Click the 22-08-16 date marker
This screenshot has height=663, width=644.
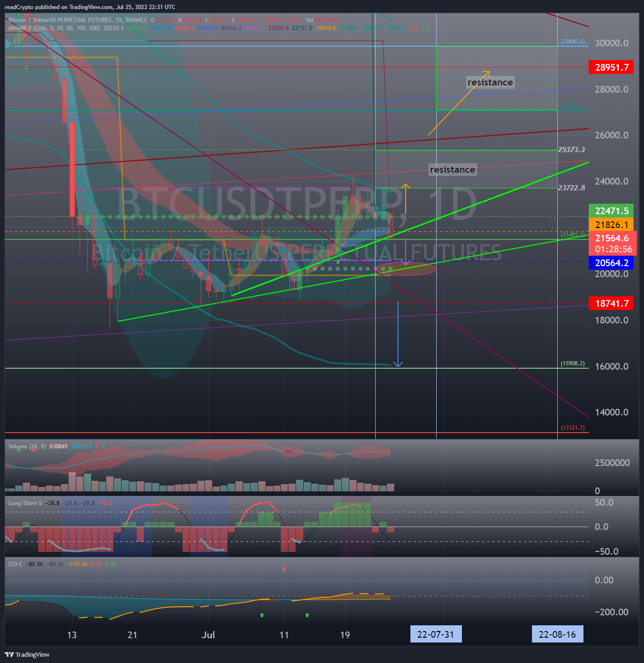coord(557,634)
